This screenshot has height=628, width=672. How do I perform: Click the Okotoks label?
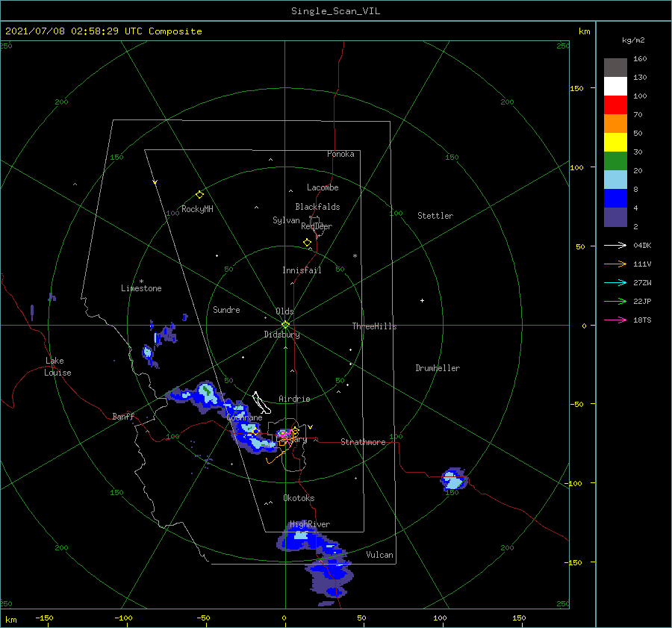[x=299, y=498]
